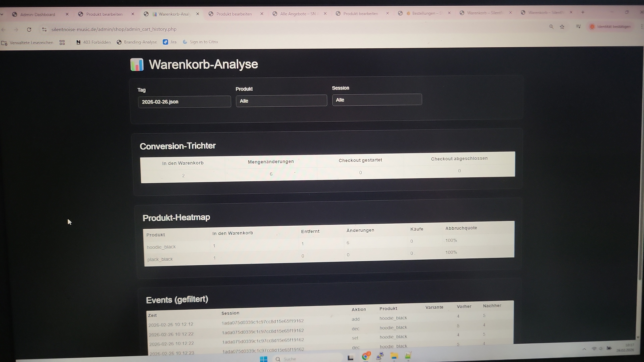Open the Tag dropdown showing 2026-02-26.json
Image resolution: width=644 pixels, height=362 pixels.
pyautogui.click(x=184, y=102)
